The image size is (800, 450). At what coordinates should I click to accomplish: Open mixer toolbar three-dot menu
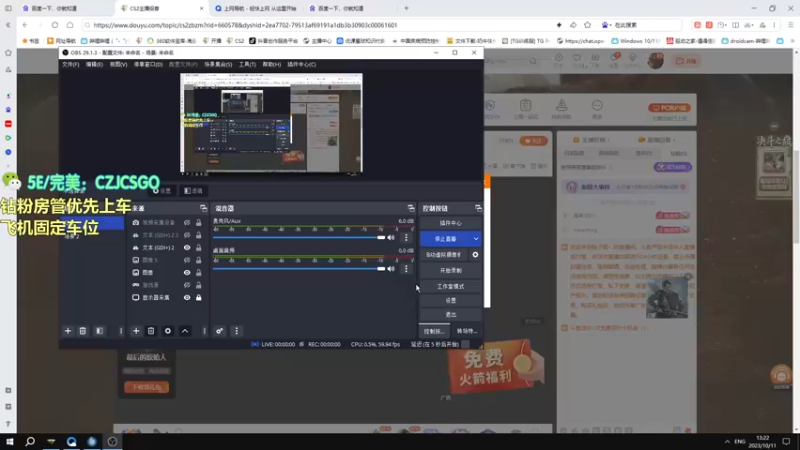pyautogui.click(x=236, y=331)
